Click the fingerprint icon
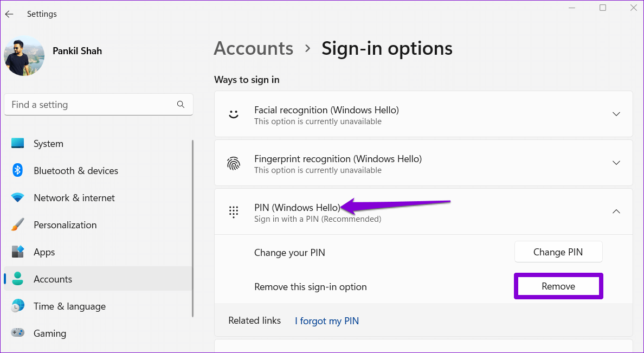 click(x=234, y=163)
